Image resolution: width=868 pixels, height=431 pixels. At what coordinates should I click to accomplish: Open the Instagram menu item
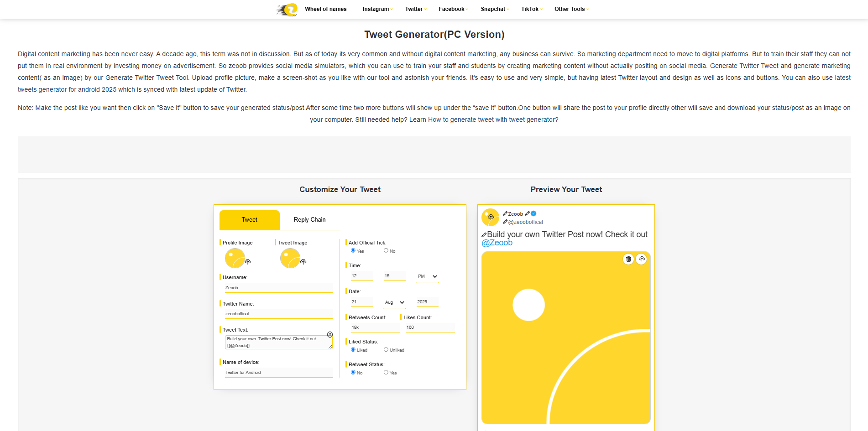point(376,9)
